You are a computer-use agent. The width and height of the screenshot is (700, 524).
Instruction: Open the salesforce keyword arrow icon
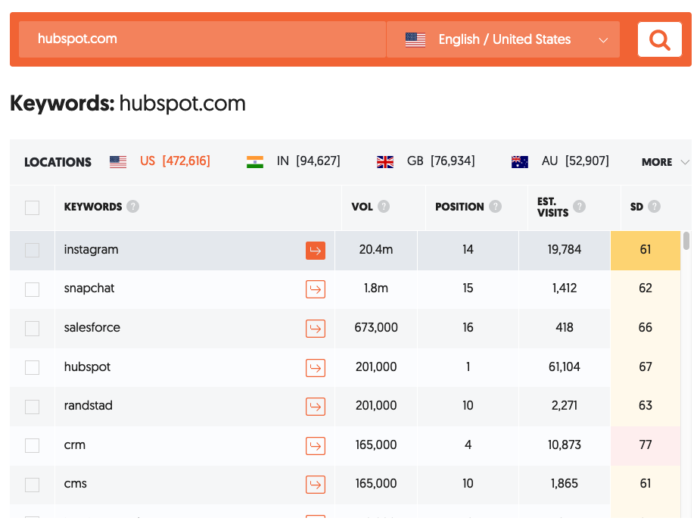(x=315, y=329)
